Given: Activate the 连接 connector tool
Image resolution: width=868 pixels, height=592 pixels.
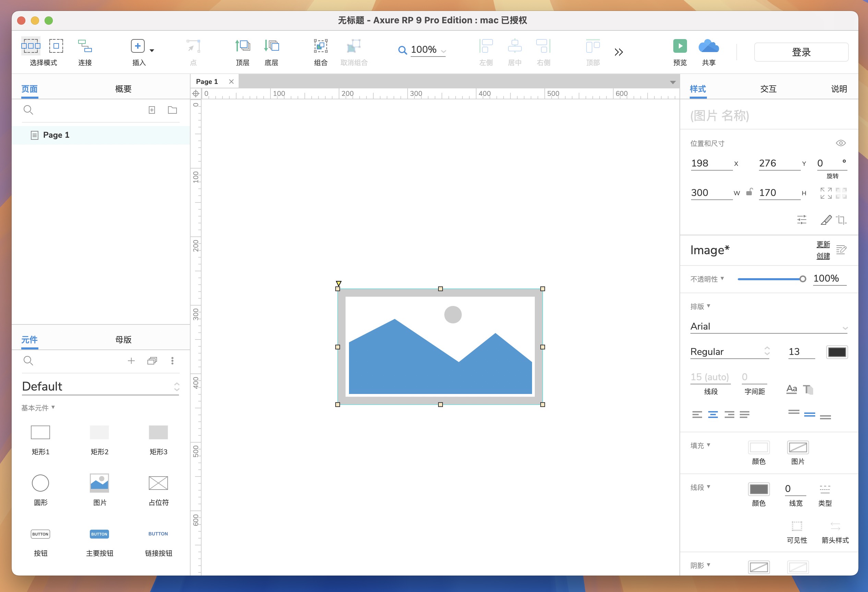Looking at the screenshot, I should coord(85,46).
